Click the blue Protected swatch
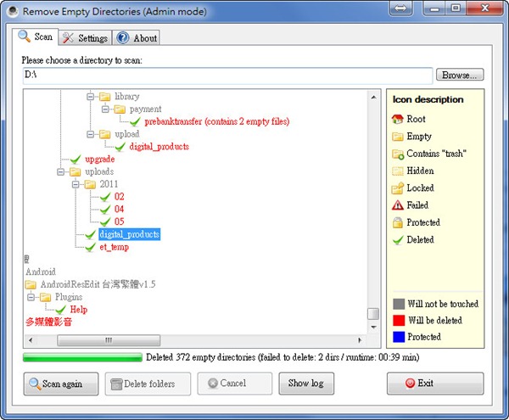509x420 pixels. [399, 337]
